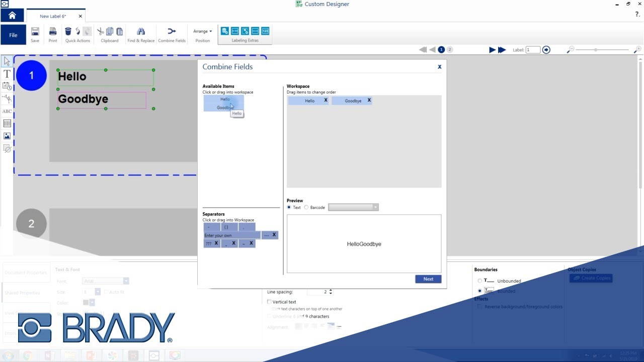Click the zoom in magnifier icon
Screen dimensions: 644x362
[x=637, y=50]
